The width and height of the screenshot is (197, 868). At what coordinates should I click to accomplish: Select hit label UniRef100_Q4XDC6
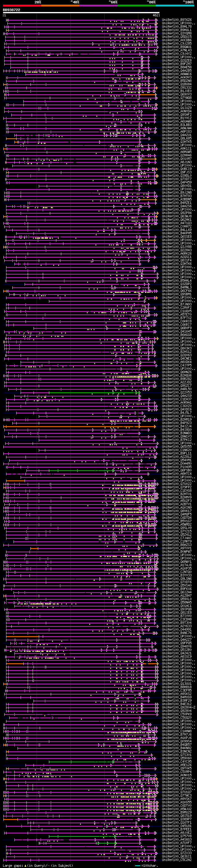176,409
